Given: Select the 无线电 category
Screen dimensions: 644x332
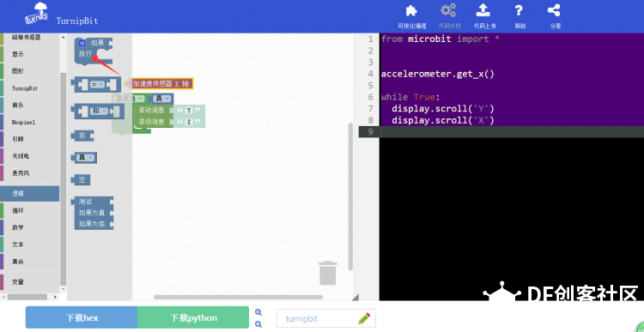Looking at the screenshot, I should pyautogui.click(x=29, y=156).
